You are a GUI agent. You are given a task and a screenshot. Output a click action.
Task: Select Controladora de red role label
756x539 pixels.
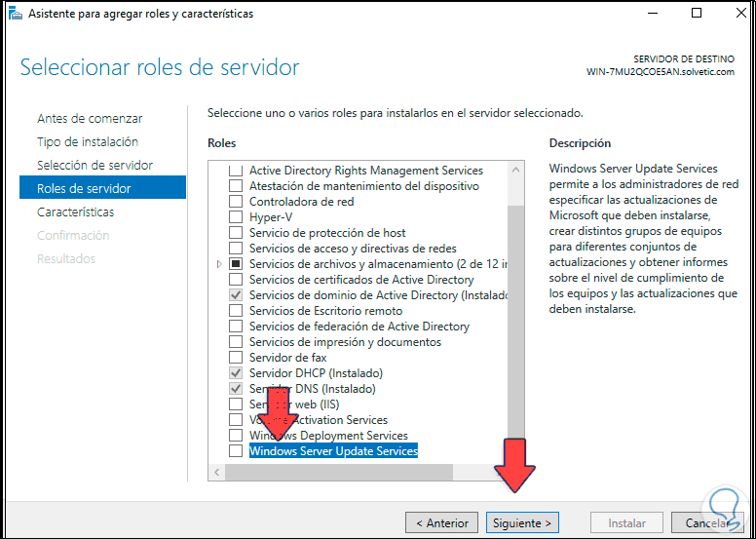coord(301,201)
